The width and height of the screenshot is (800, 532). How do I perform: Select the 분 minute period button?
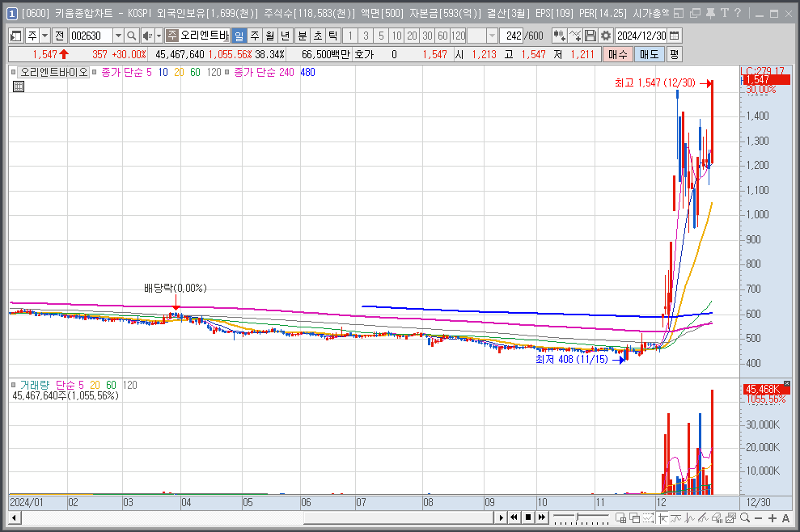point(303,36)
